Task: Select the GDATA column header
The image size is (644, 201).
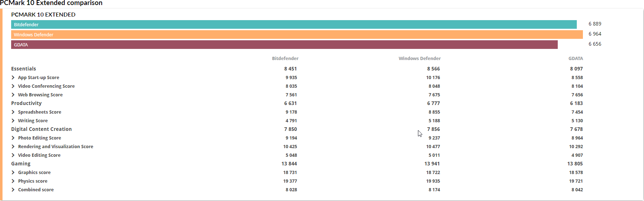Action: [x=576, y=59]
